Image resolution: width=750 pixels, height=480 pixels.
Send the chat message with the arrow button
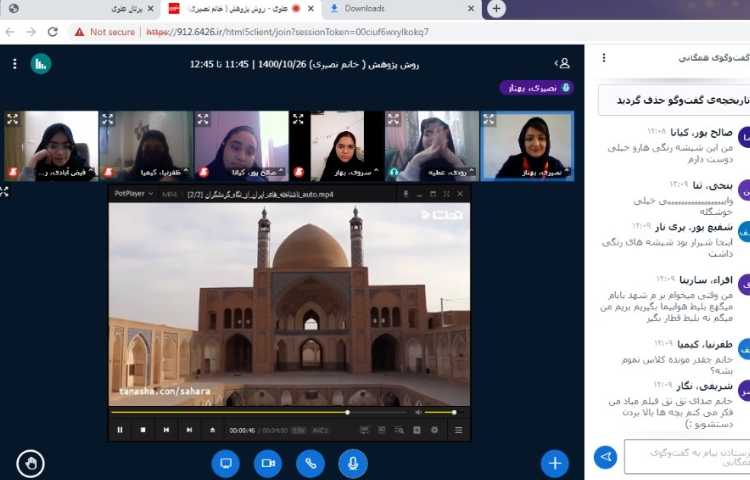(606, 457)
